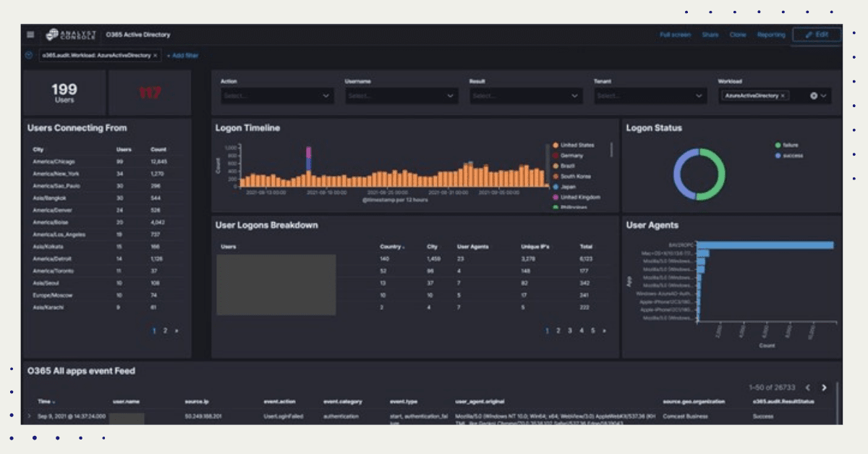
Task: Sort event feed by Time column
Action: point(46,401)
